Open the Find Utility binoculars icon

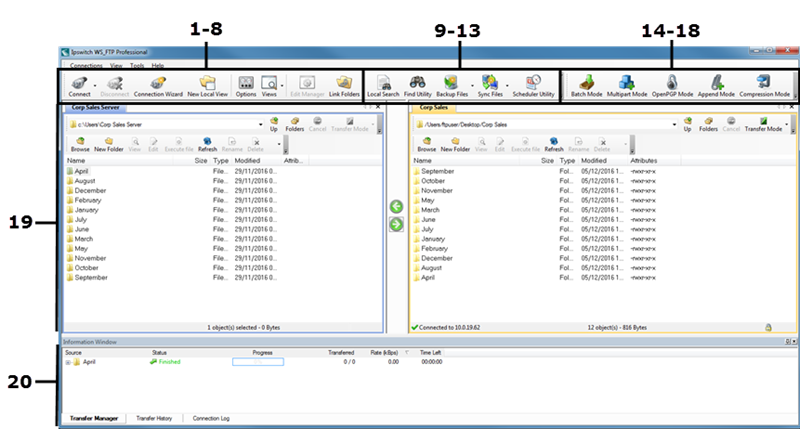coord(417,86)
